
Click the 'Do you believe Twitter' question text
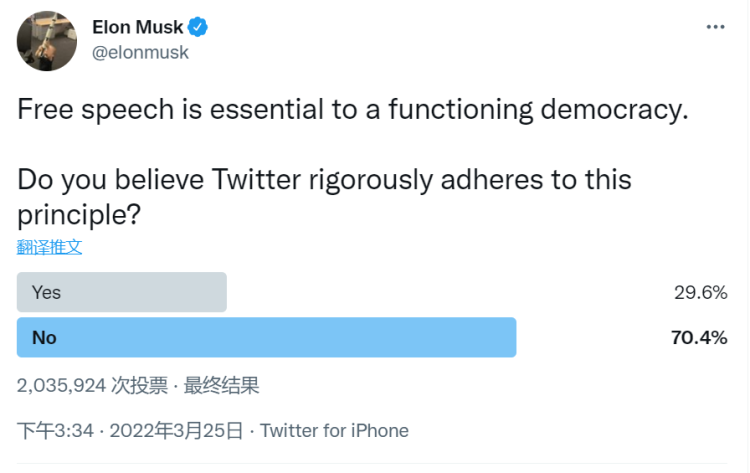325,181
